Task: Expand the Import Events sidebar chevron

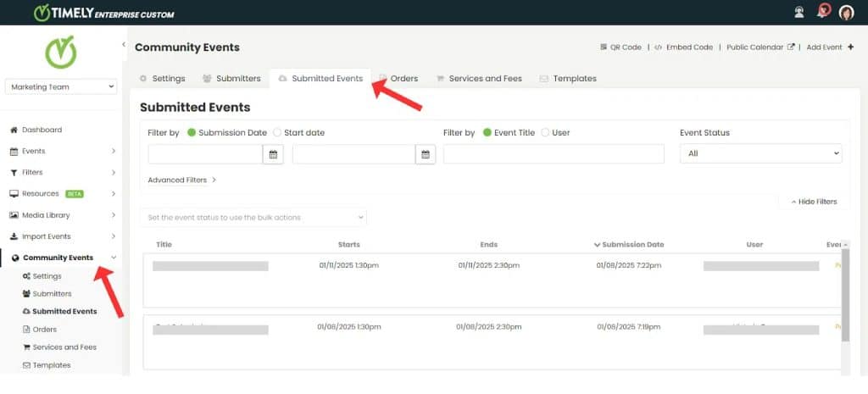Action: pos(113,236)
